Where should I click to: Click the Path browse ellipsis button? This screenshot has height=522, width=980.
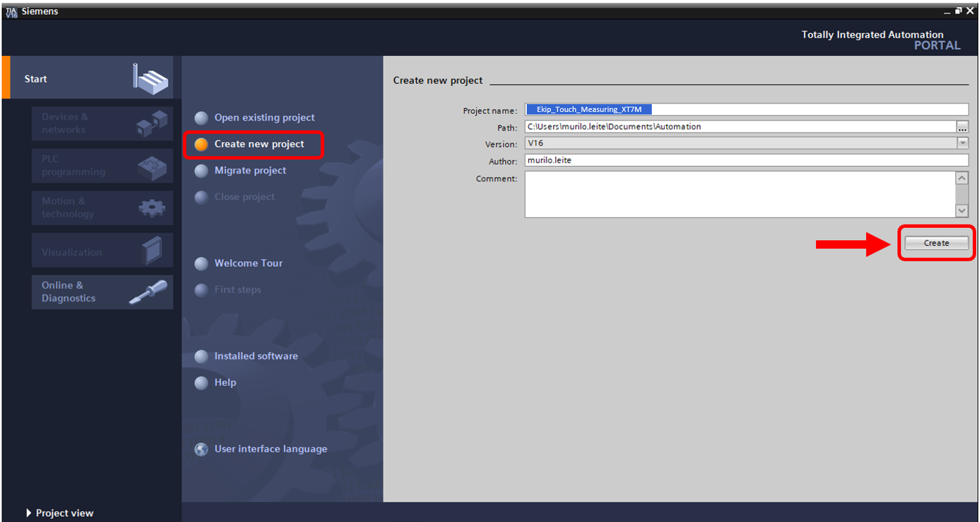coord(962,127)
